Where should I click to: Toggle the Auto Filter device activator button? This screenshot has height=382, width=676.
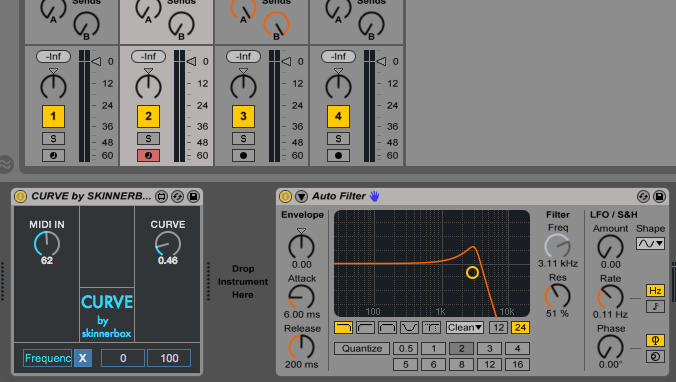coord(285,197)
